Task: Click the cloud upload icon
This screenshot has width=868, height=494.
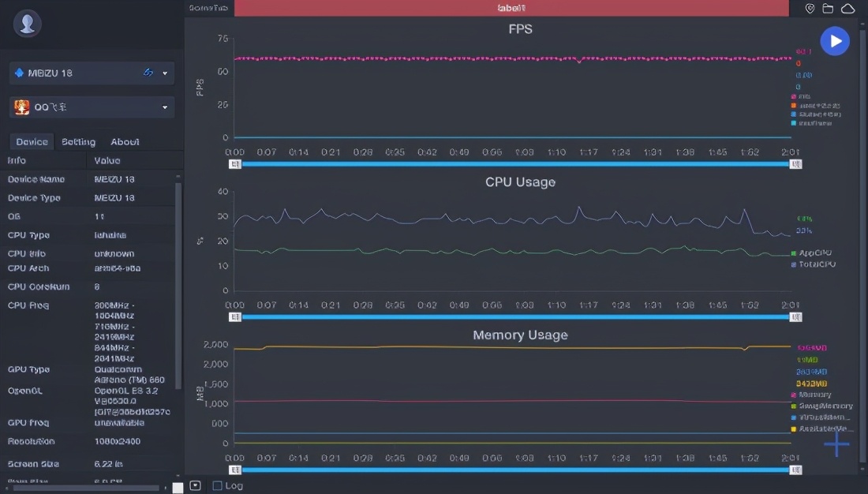Action: [847, 9]
